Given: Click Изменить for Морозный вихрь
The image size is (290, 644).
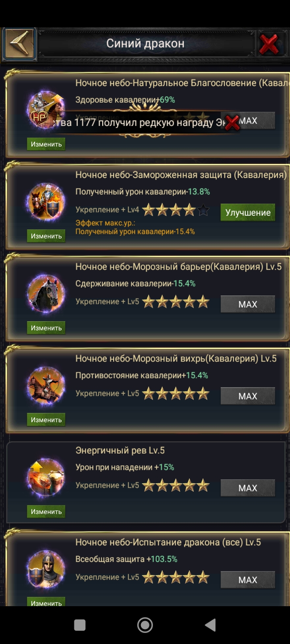Looking at the screenshot, I should [x=46, y=419].
